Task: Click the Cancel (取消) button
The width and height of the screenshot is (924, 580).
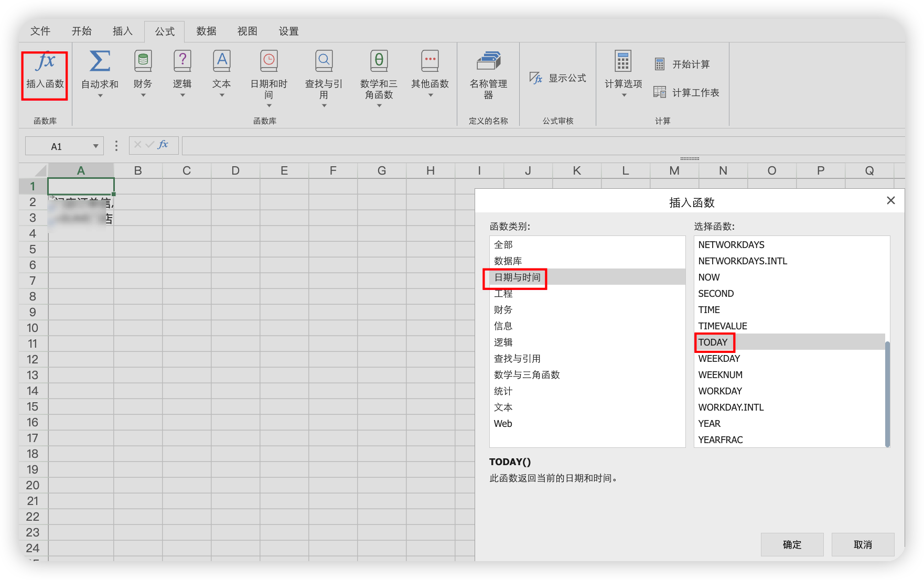Action: tap(863, 544)
